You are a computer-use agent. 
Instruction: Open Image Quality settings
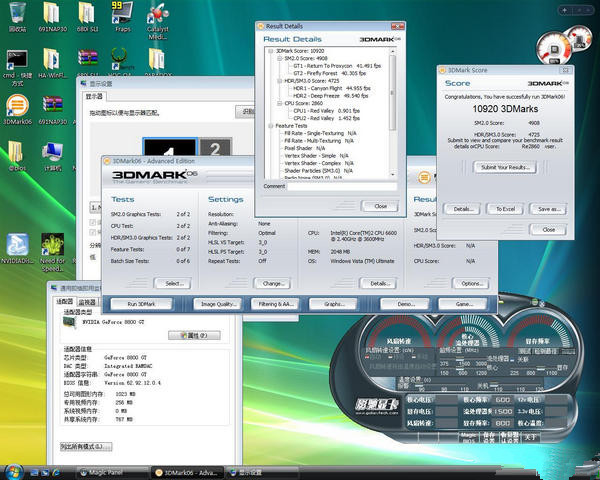point(219,303)
